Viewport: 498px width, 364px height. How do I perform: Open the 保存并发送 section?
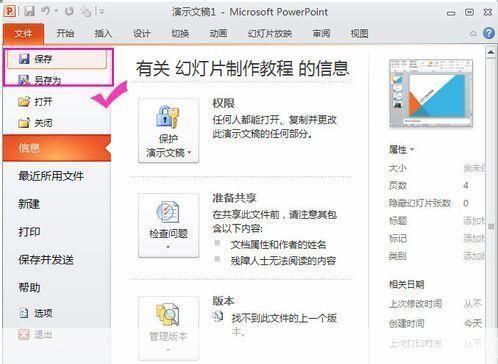[x=46, y=260]
